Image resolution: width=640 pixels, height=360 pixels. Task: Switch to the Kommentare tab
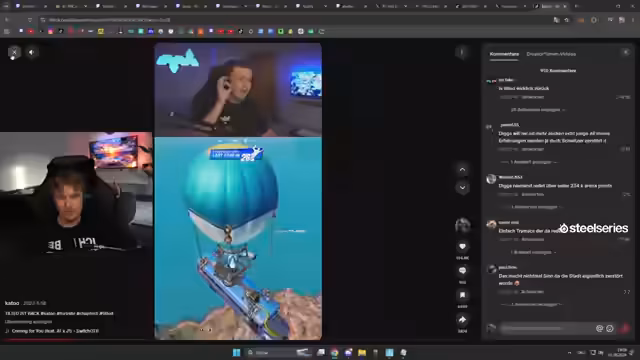(x=504, y=54)
